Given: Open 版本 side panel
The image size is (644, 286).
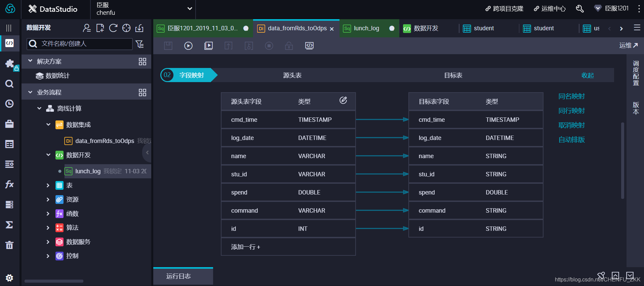Looking at the screenshot, I should click(636, 108).
